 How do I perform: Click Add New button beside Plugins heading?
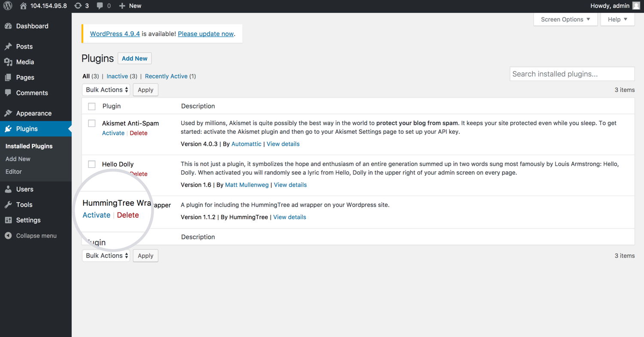134,58
